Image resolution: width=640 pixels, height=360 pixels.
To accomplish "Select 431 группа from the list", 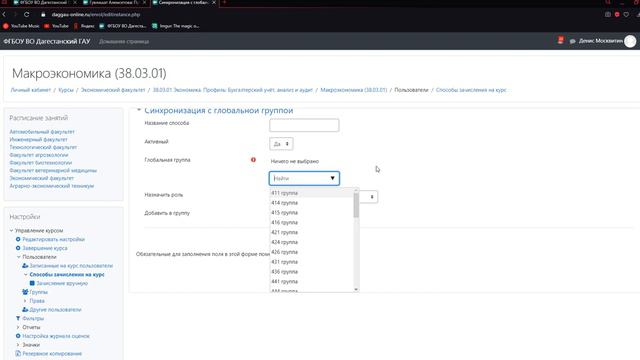I will (311, 262).
